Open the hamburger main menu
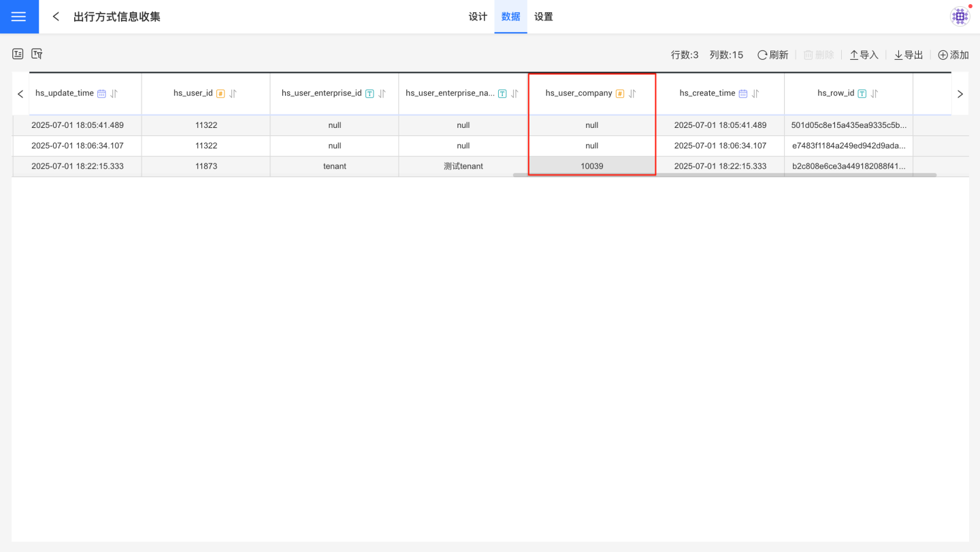The height and width of the screenshot is (552, 980). pos(19,17)
